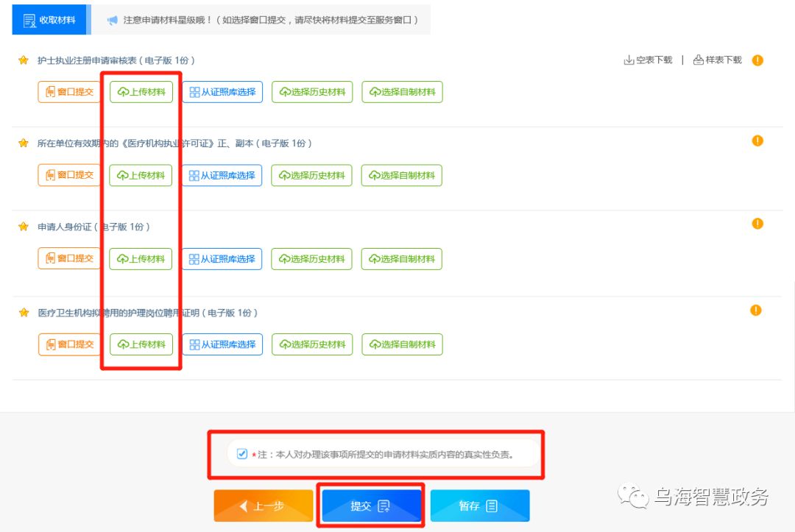Click the 提交 submit button
This screenshot has height=532, width=795.
click(x=371, y=505)
